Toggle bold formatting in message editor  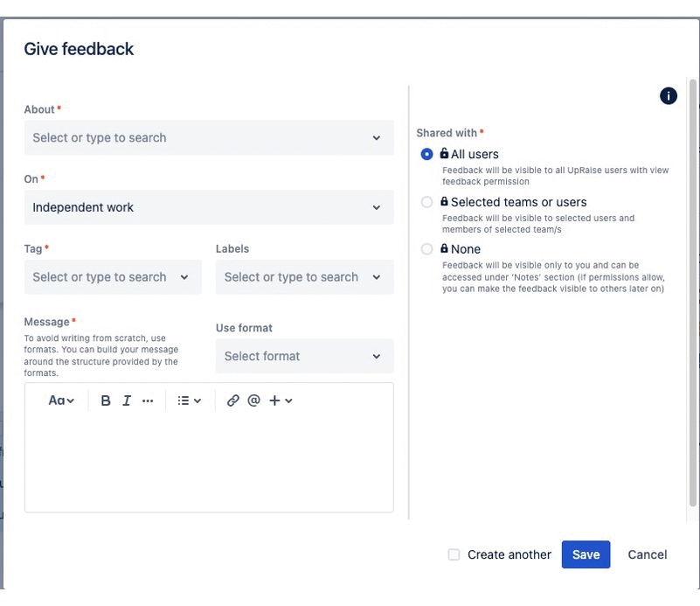pos(106,401)
